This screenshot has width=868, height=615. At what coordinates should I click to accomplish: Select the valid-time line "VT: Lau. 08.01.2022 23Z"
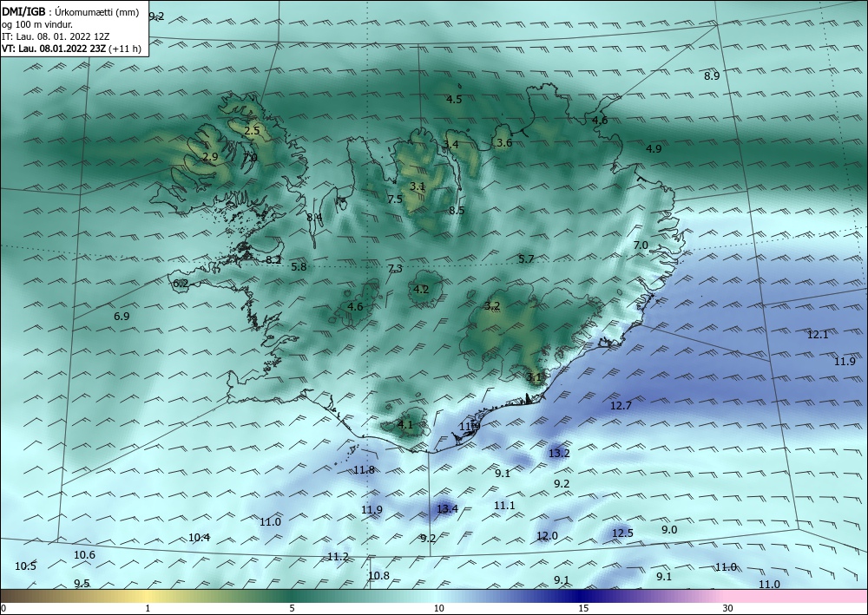(x=54, y=49)
